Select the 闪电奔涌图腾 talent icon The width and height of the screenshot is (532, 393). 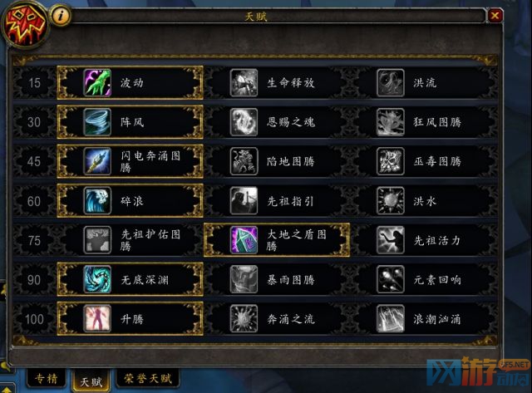point(97,161)
